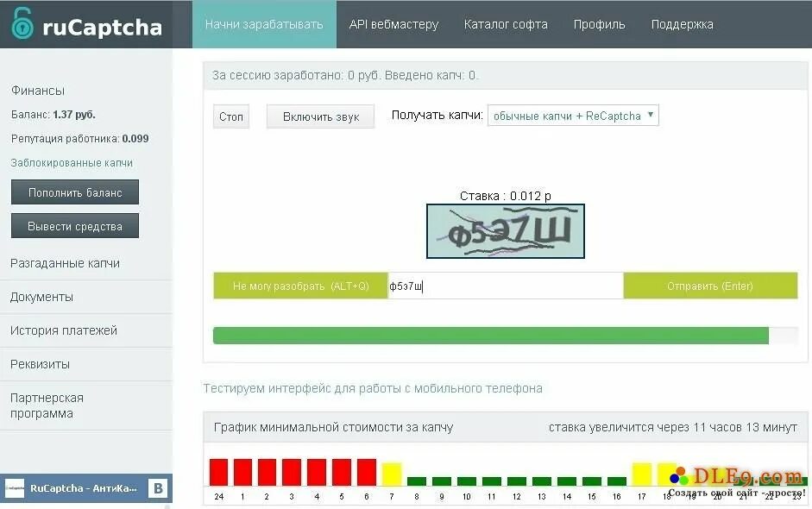Screen dimensions: 812x509
Task: Click green chart bar for hour 12
Action: coord(516,481)
